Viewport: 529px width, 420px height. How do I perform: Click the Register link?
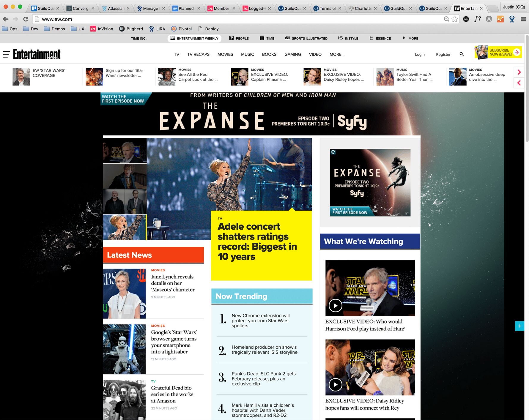pyautogui.click(x=443, y=54)
